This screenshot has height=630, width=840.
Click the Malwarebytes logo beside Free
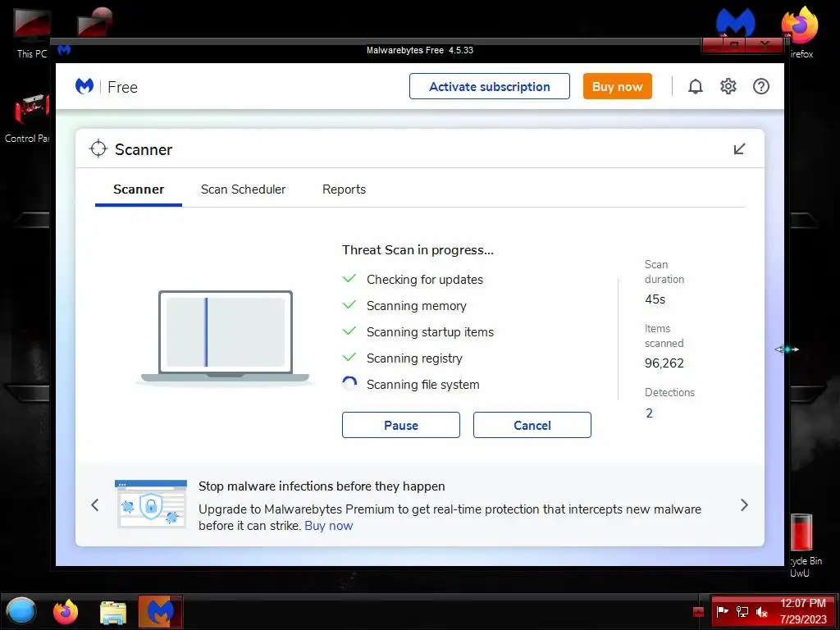[x=84, y=86]
